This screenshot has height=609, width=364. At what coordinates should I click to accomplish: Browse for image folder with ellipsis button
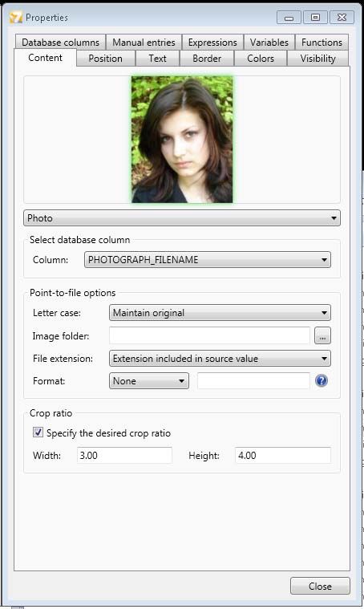tap(322, 336)
